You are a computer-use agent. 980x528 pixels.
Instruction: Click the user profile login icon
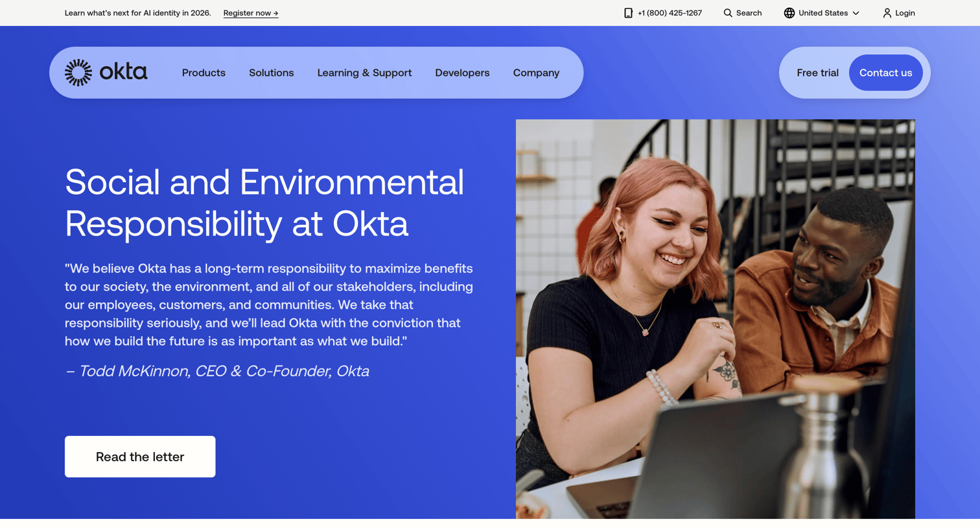[x=887, y=13]
